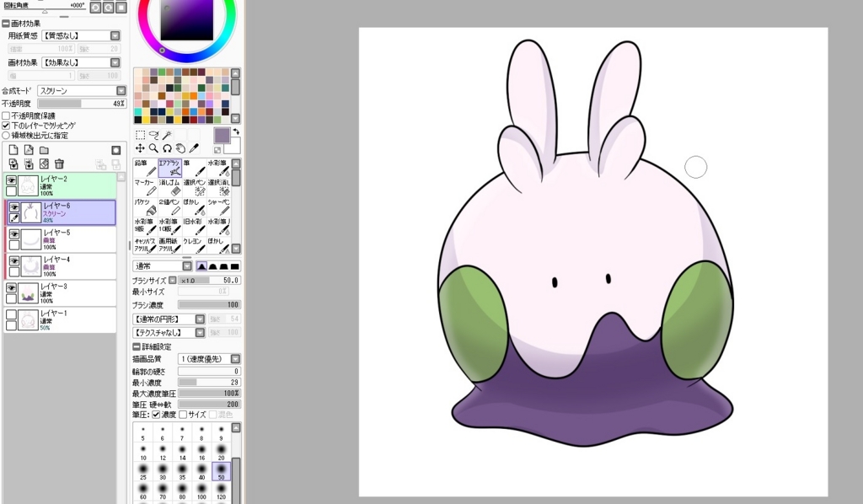
Task: Select the 消しゴム eraser tool
Action: pos(169,188)
